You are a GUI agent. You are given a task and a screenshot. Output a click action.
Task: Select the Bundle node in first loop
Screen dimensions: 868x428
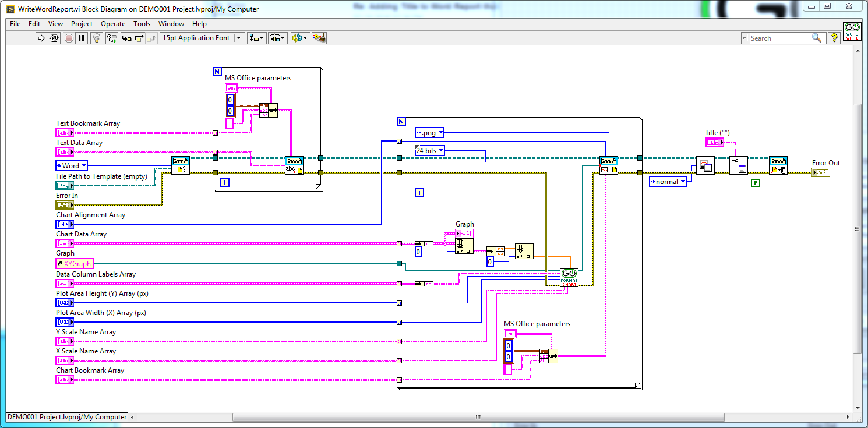tap(269, 111)
